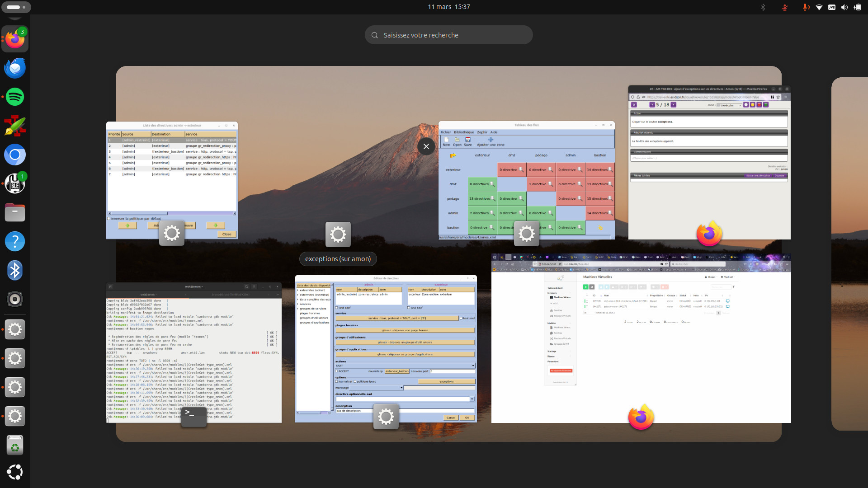Check the ACCEPT checkbox
Image resolution: width=868 pixels, height=488 pixels.
[x=337, y=371]
